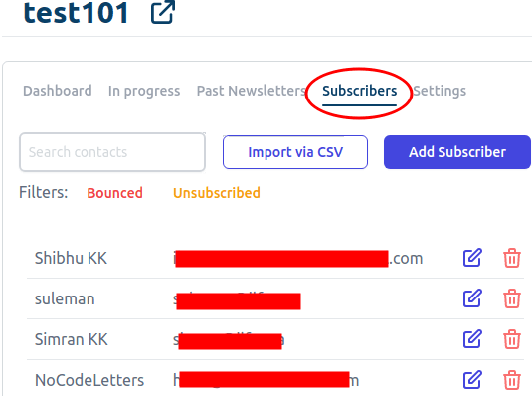
Task: Edit subscriber Shibhu KK
Action: (x=472, y=258)
